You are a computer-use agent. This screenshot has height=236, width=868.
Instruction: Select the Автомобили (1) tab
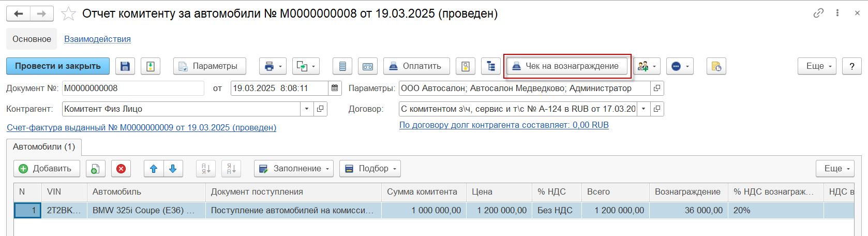[44, 147]
